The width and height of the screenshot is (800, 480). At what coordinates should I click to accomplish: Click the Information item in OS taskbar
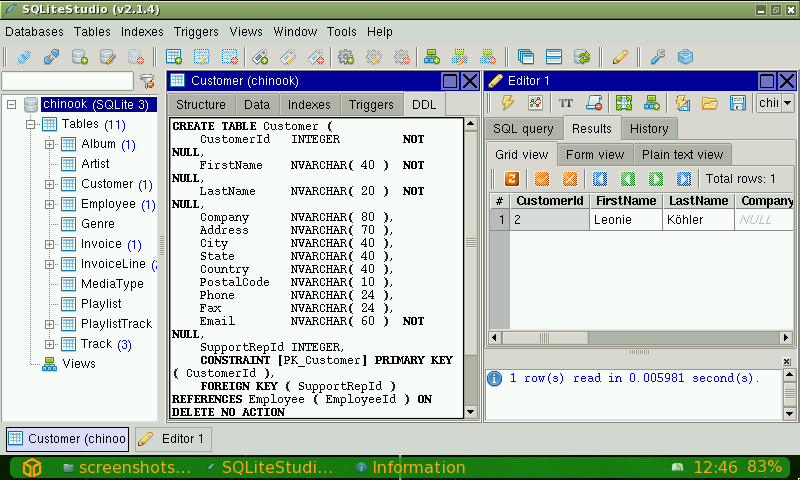412,467
